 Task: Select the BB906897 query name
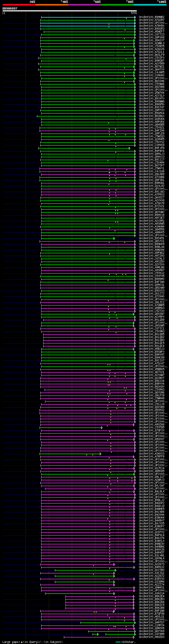pos(10,8)
